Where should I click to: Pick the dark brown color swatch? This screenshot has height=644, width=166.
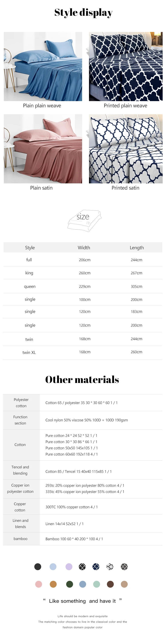pos(110,584)
